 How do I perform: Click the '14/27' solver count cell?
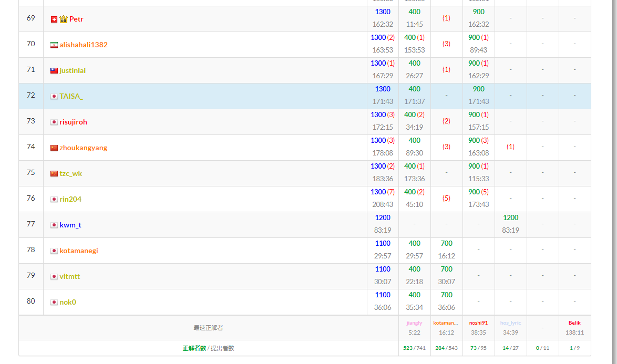click(x=510, y=348)
